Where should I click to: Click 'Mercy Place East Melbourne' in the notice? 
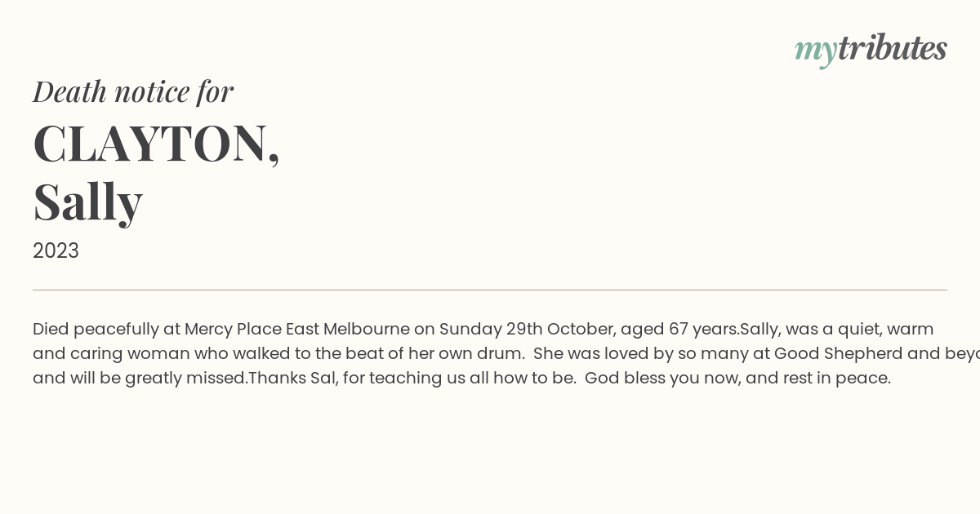pyautogui.click(x=297, y=329)
